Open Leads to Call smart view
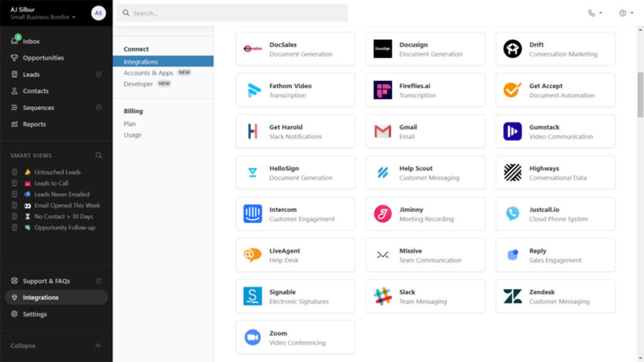The height and width of the screenshot is (362, 644). point(52,183)
